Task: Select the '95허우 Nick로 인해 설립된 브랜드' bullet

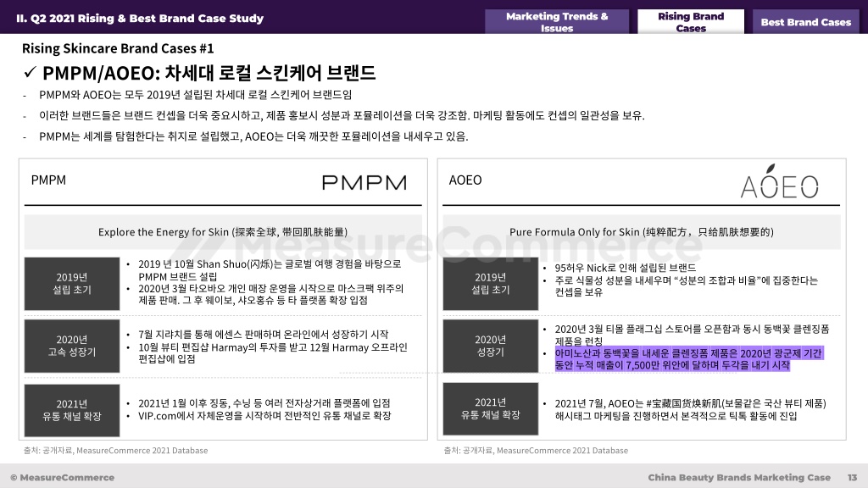Action: (626, 268)
